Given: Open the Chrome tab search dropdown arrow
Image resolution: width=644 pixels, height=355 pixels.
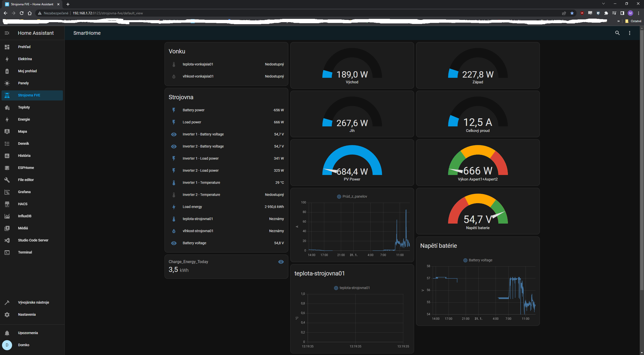Looking at the screenshot, I should pyautogui.click(x=603, y=4).
